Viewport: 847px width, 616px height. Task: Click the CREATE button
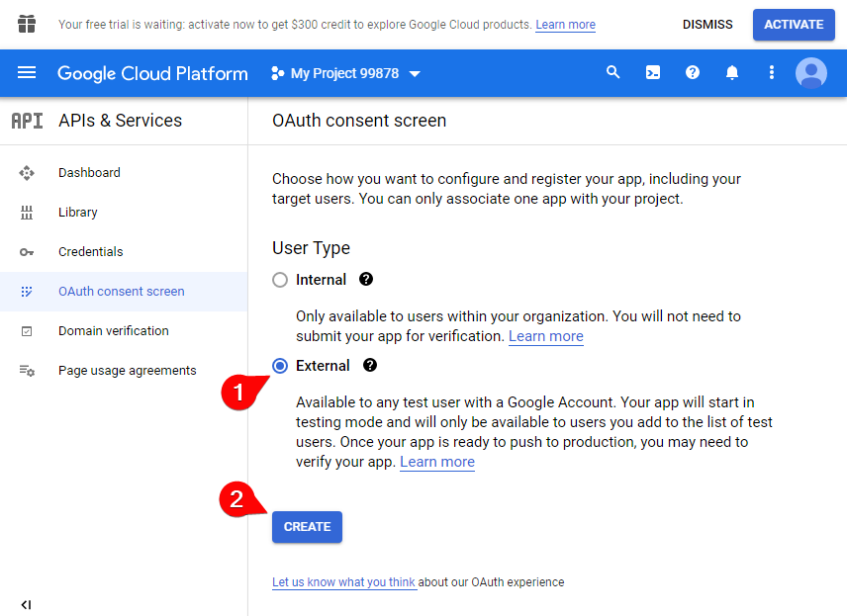tap(307, 527)
